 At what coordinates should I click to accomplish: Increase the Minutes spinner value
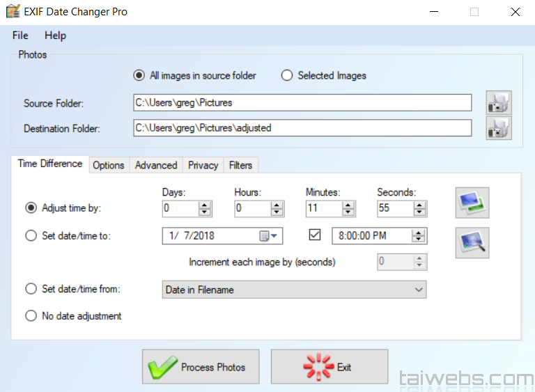(x=349, y=205)
